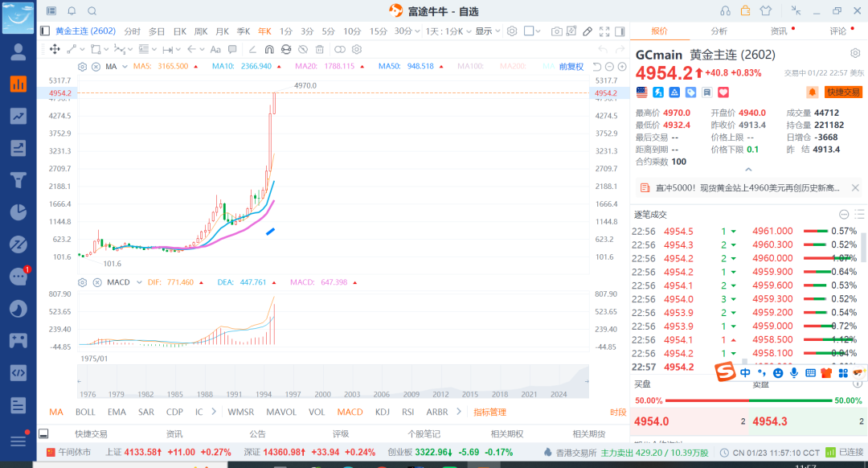This screenshot has width=868, height=468.
Task: Select the 日K chart period
Action: pos(180,31)
